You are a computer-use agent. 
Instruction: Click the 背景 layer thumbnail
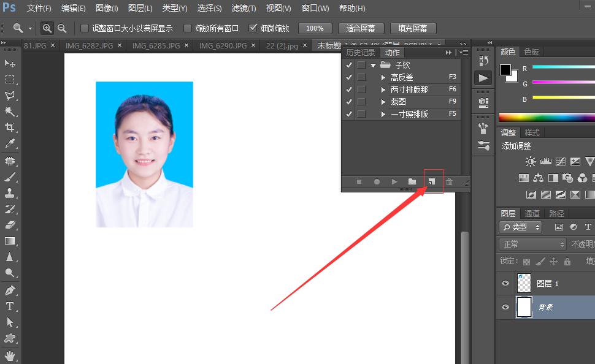pyautogui.click(x=524, y=307)
